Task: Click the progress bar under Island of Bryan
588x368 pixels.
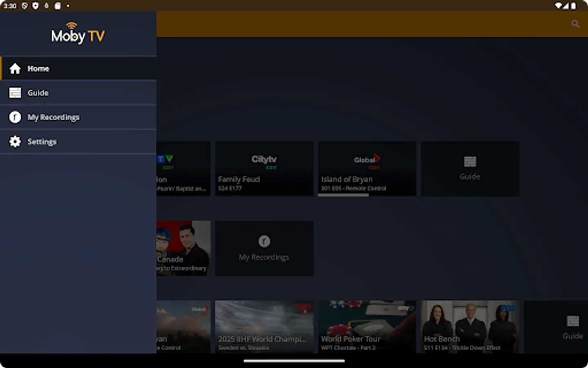Action: (343, 195)
